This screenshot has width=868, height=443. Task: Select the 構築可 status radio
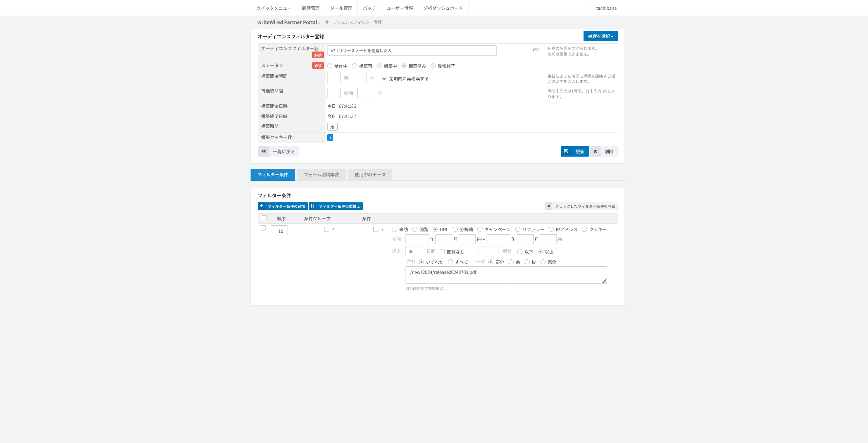tap(354, 66)
